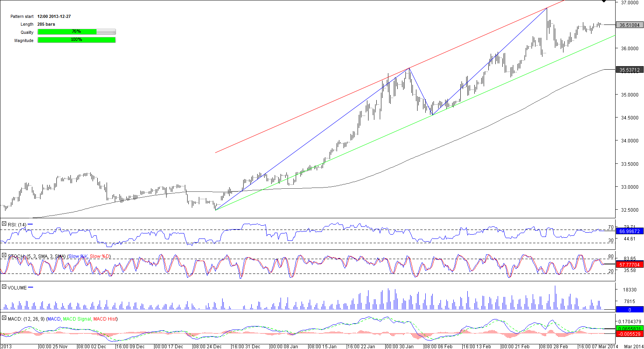Click the 33.5000 price axis label
This screenshot has height=349, width=644.
[x=630, y=164]
